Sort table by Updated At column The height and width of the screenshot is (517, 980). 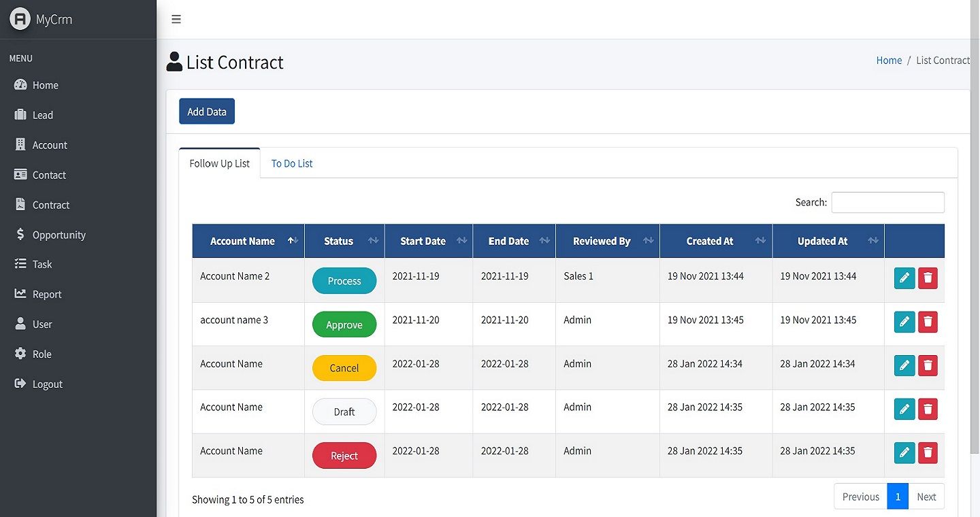click(828, 241)
